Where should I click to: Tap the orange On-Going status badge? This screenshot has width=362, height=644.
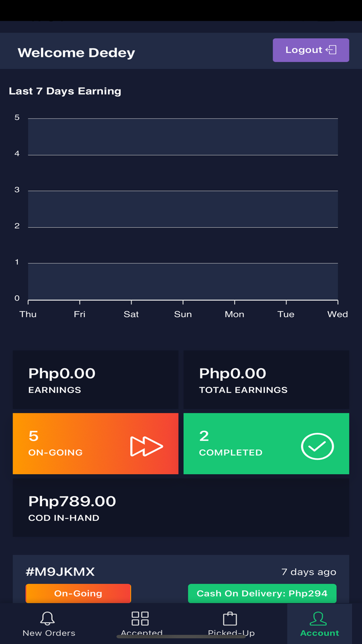pyautogui.click(x=78, y=593)
